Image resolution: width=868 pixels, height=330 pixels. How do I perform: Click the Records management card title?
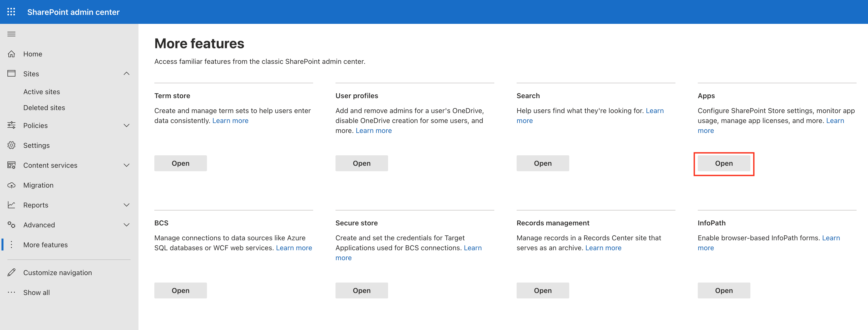pos(553,223)
